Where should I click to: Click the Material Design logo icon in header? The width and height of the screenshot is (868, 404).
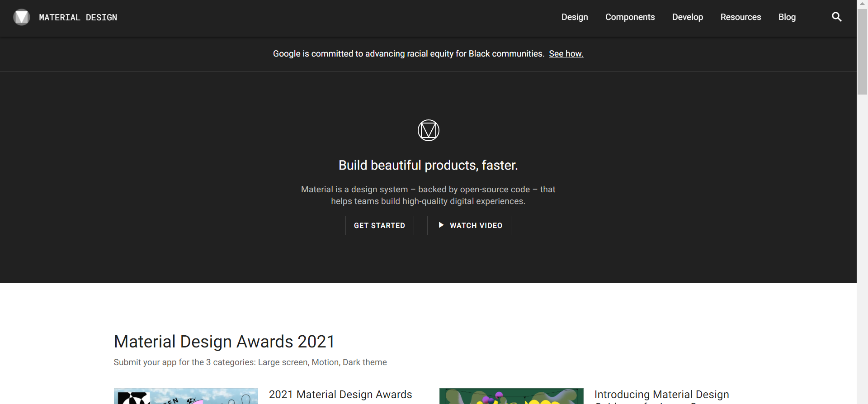(21, 17)
